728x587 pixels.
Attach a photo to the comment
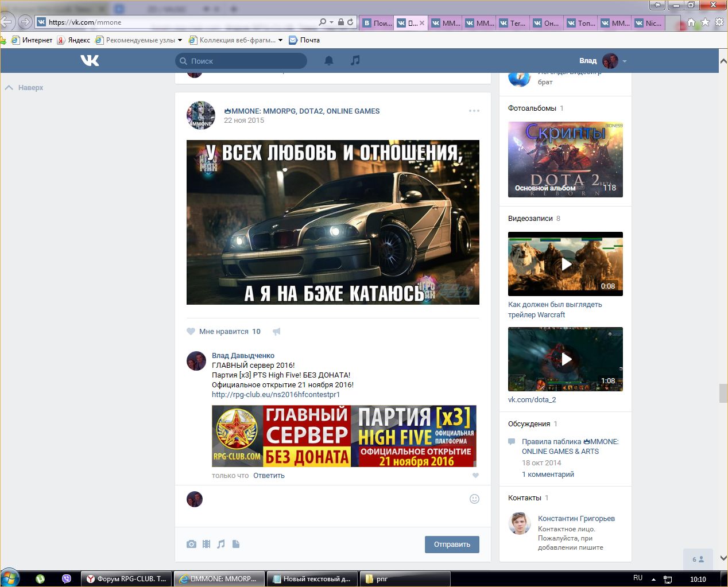[191, 544]
